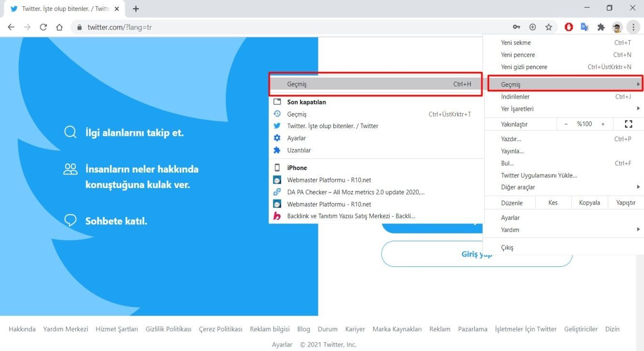Click the padlock site info icon
The height and width of the screenshot is (351, 644).
click(x=80, y=28)
